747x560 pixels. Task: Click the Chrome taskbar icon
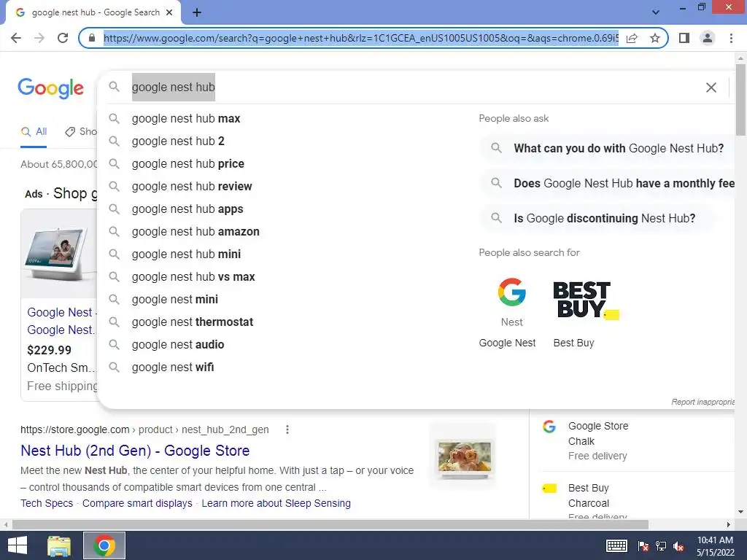tap(104, 545)
